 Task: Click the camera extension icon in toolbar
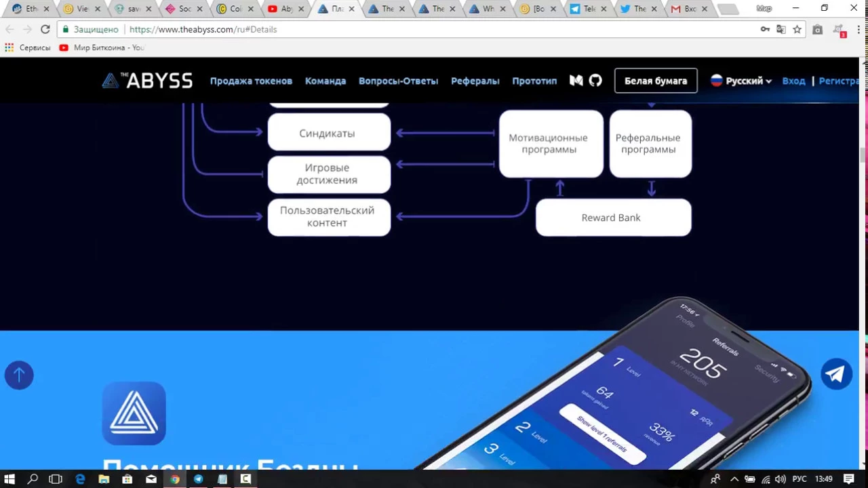coord(818,29)
